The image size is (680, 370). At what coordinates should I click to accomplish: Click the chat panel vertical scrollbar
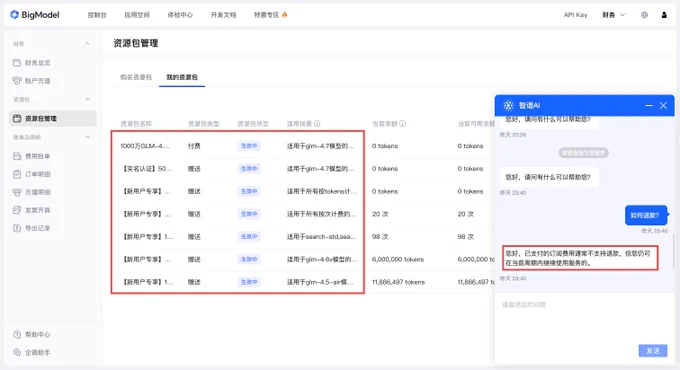click(673, 252)
